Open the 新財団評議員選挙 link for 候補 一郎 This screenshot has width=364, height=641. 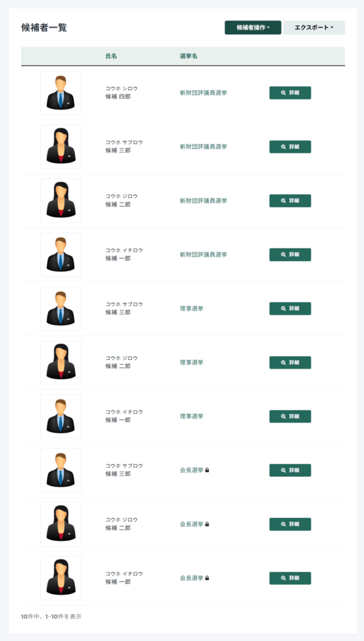tap(203, 255)
